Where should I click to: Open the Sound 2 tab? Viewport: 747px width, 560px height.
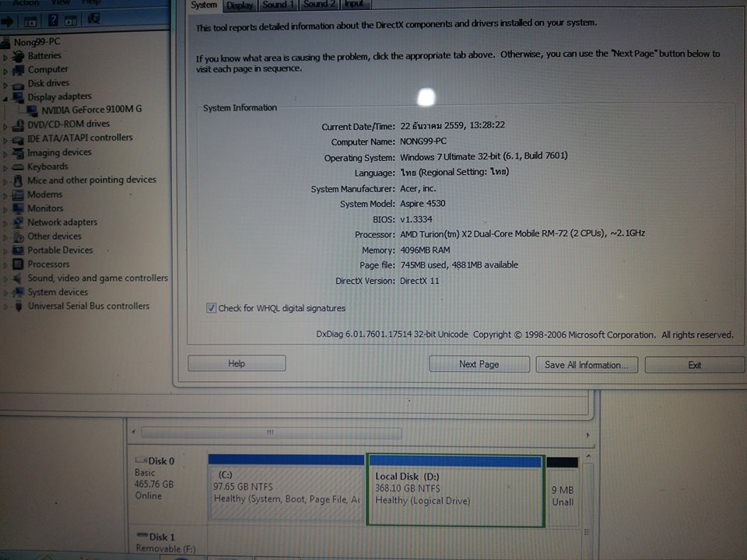coord(319,5)
